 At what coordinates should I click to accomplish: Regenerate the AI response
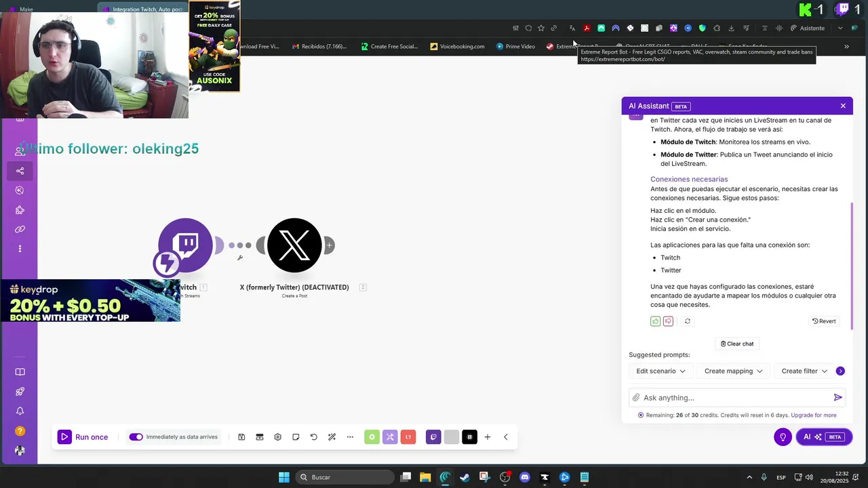coord(687,321)
